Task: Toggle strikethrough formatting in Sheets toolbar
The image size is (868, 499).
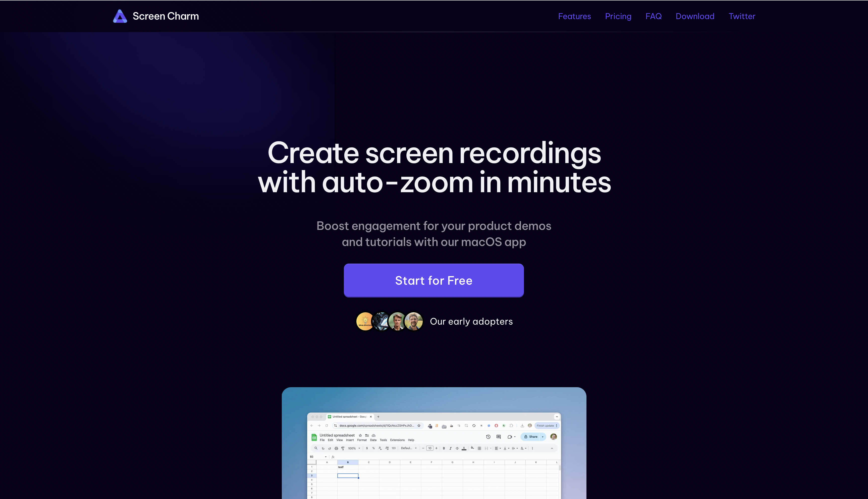Action: (x=457, y=448)
